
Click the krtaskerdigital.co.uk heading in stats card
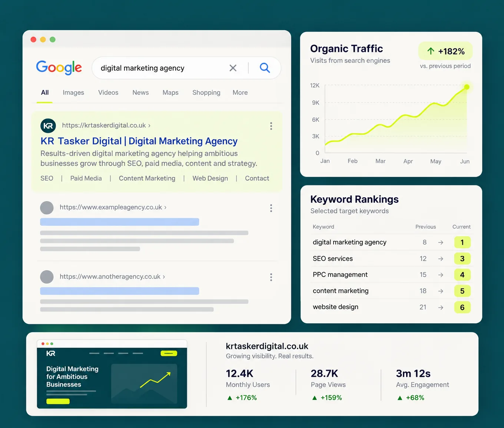click(x=267, y=346)
